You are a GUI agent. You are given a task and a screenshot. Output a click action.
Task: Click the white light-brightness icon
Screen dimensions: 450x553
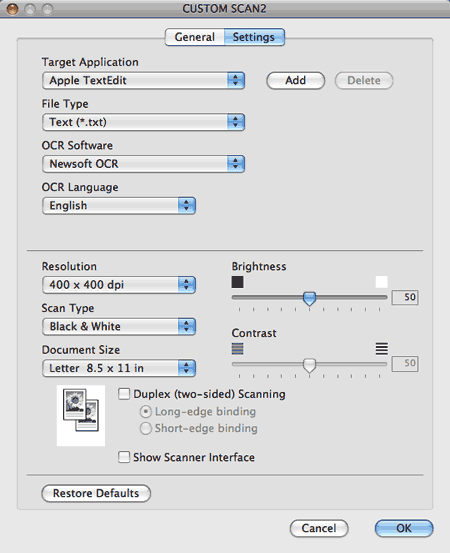click(381, 282)
